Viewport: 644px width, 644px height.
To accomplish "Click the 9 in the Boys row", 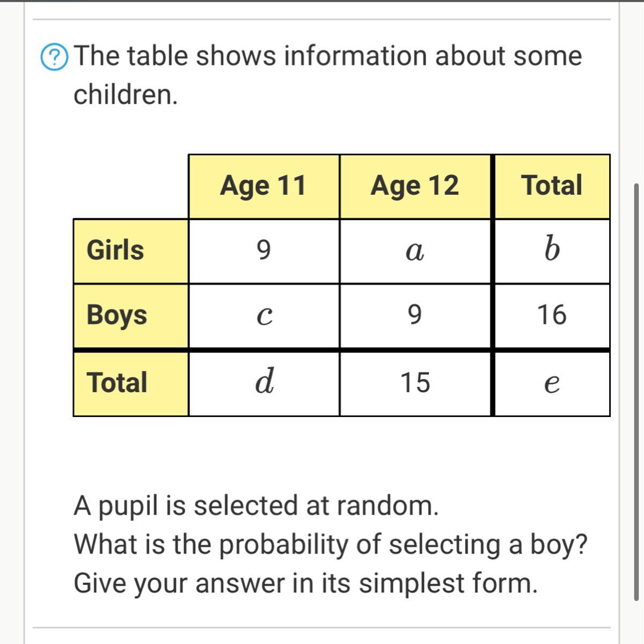I will click(414, 315).
